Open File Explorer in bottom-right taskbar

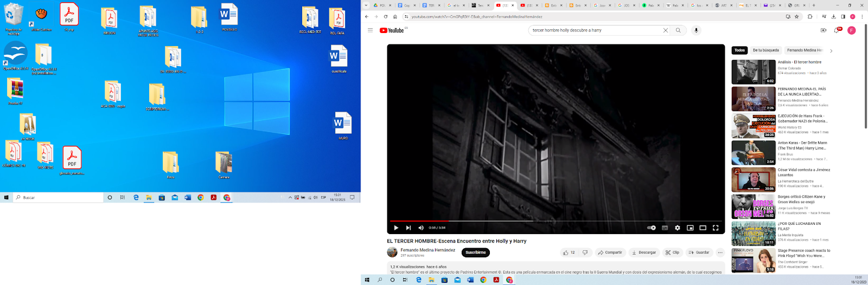[x=431, y=280]
